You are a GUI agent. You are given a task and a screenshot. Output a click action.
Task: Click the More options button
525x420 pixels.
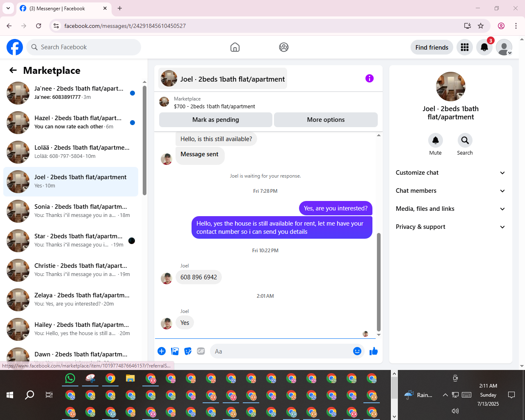[x=326, y=120]
